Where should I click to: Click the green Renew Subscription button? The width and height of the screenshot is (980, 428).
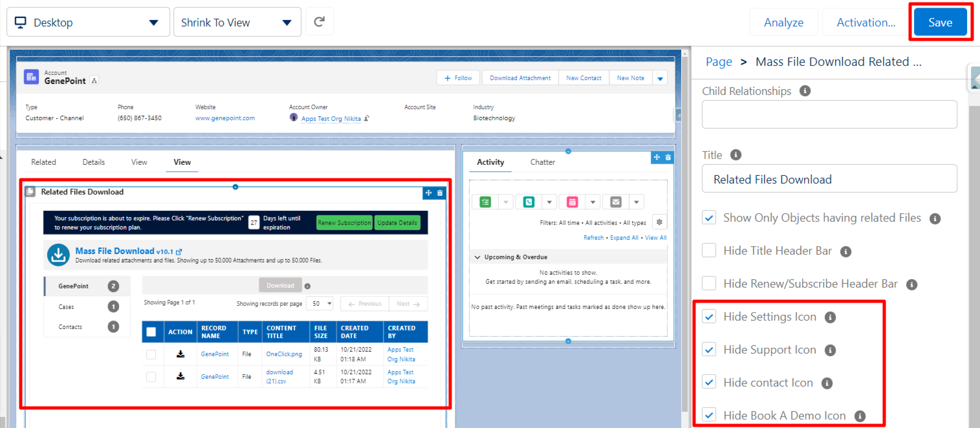(344, 222)
